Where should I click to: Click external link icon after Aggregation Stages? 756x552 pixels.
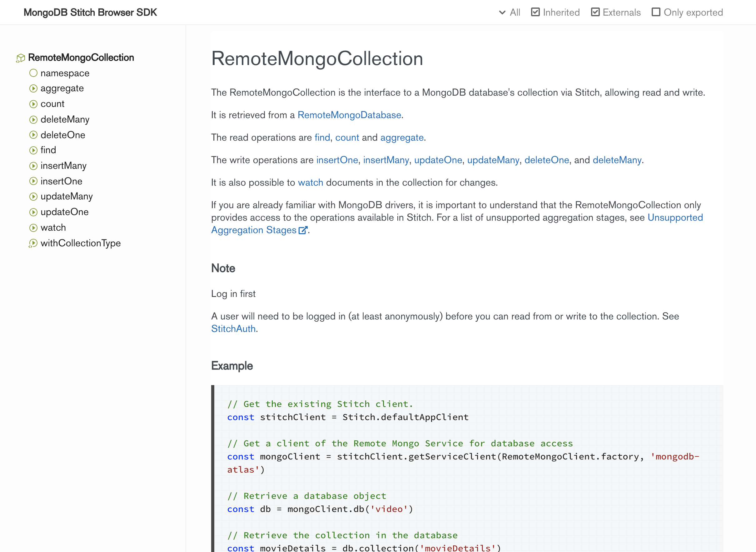coord(302,230)
